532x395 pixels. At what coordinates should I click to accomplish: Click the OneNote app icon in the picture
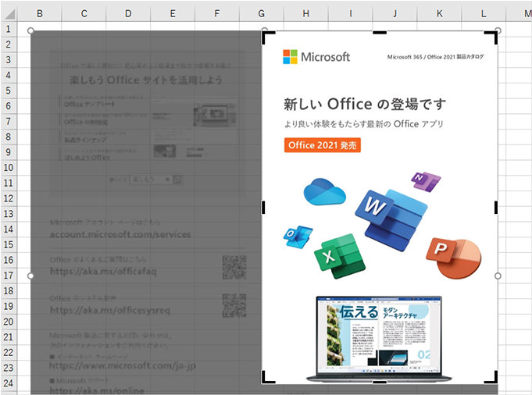click(426, 181)
